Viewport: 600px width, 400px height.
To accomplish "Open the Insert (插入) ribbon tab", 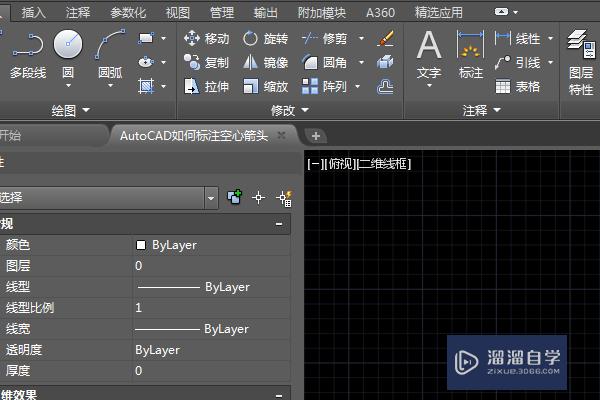I will click(34, 13).
